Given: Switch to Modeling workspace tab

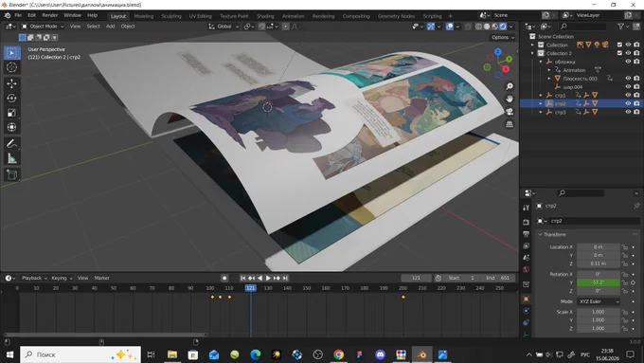Looking at the screenshot, I should (x=143, y=16).
